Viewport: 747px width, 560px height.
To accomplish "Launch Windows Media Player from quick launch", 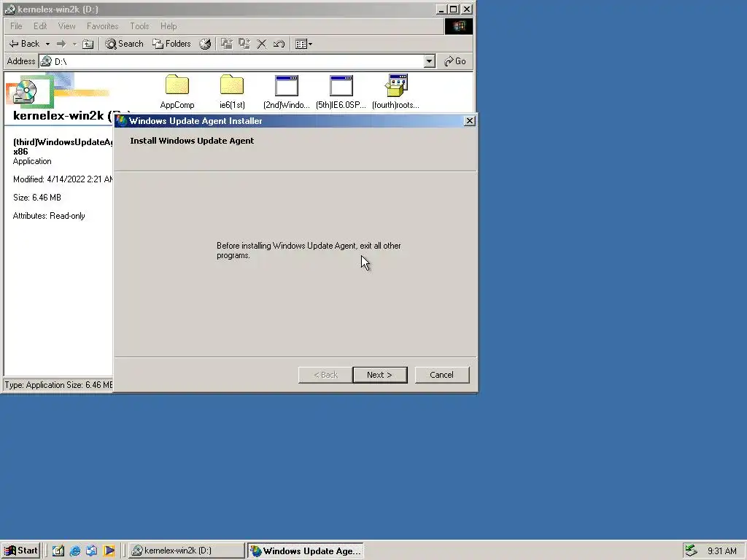I will pyautogui.click(x=109, y=551).
